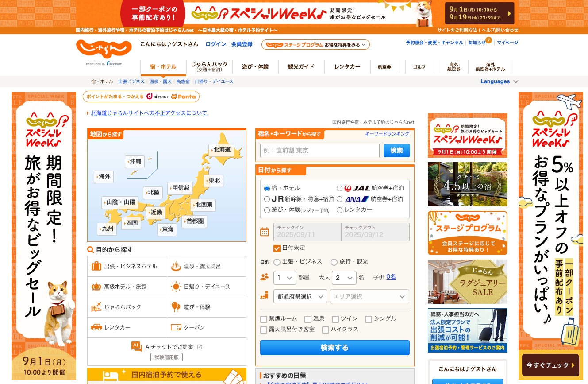Open the 都道府県選択 dropdown
The height and width of the screenshot is (384, 588).
[x=300, y=296]
